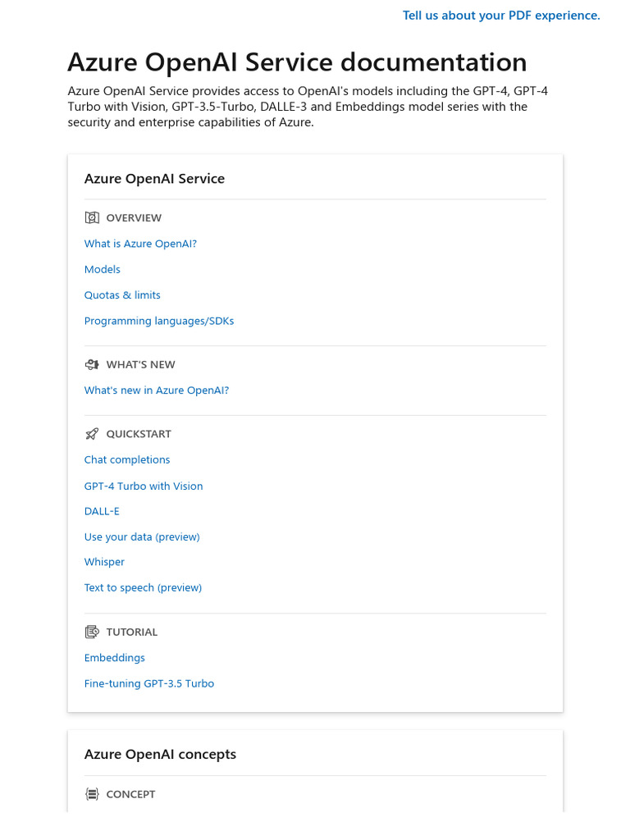Click the Concept section icon

[x=92, y=794]
